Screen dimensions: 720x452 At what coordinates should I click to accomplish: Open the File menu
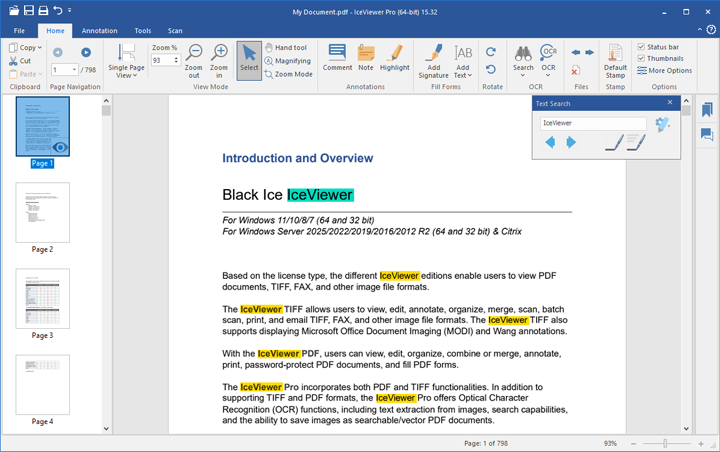tap(19, 31)
